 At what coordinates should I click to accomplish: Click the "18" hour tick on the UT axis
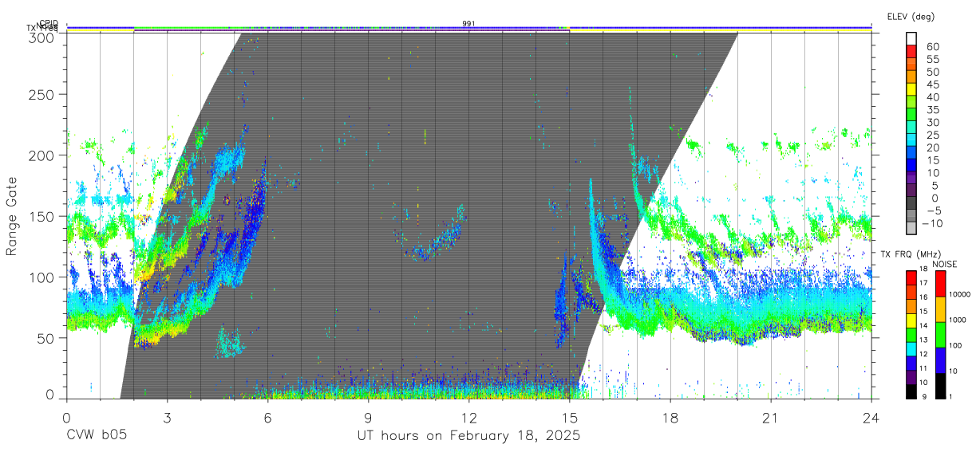point(670,418)
